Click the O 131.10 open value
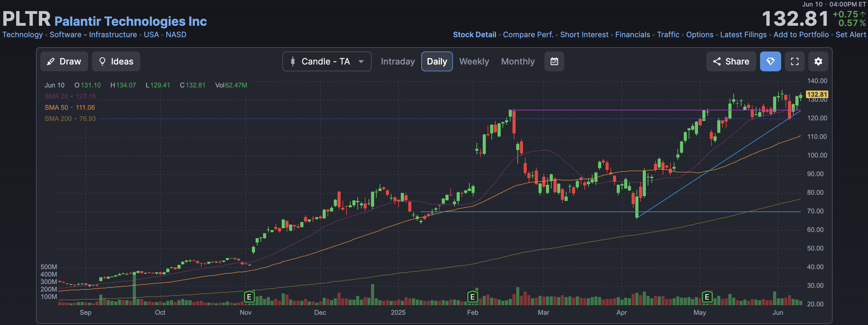This screenshot has height=325, width=868. pos(87,85)
